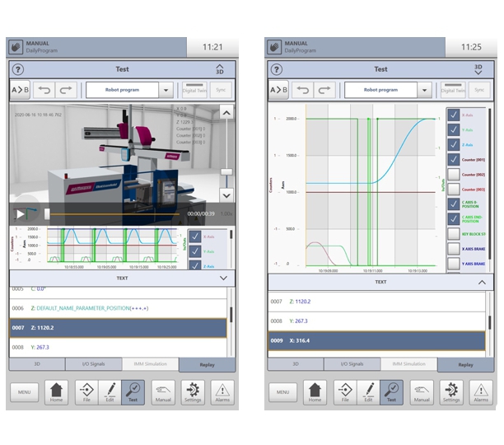Toggle Z-Axis checkbox in right panel
Viewport: 504px width, 445px height.
(454, 145)
